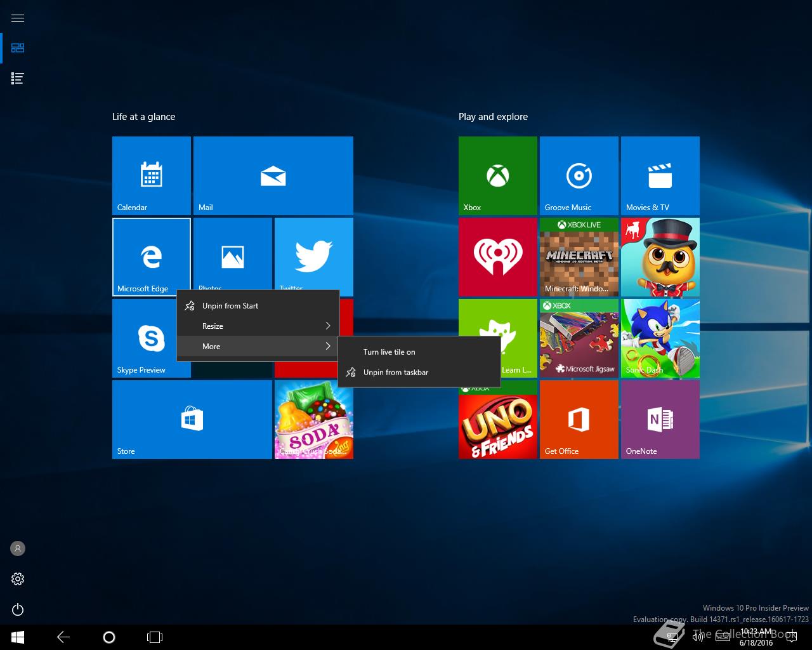
Task: Launch the Candy Crush Soda tile
Action: 314,420
